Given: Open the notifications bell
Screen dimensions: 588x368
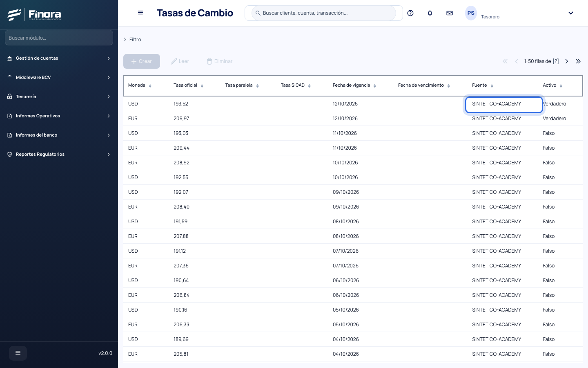Looking at the screenshot, I should pos(430,13).
